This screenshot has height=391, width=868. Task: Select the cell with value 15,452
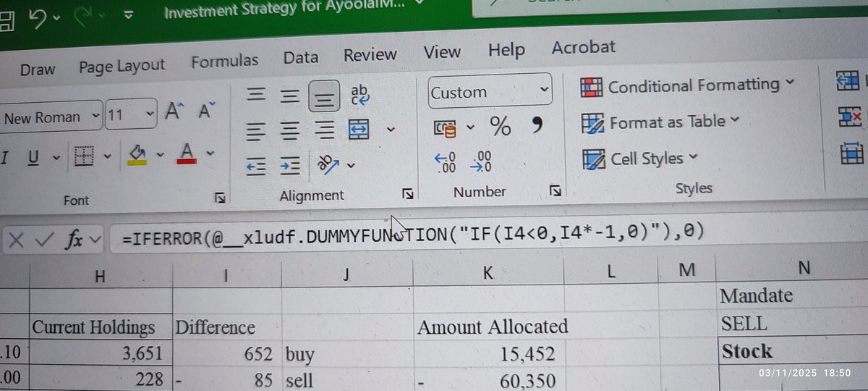(488, 353)
